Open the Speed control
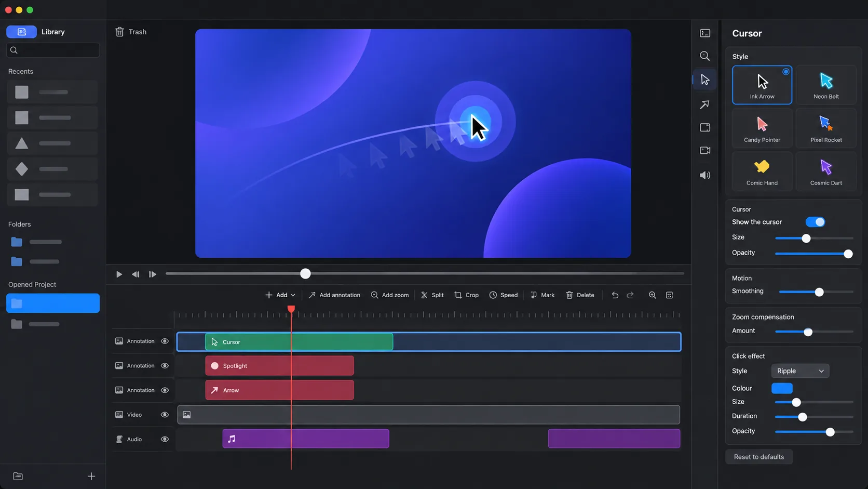This screenshot has width=868, height=489. (503, 295)
